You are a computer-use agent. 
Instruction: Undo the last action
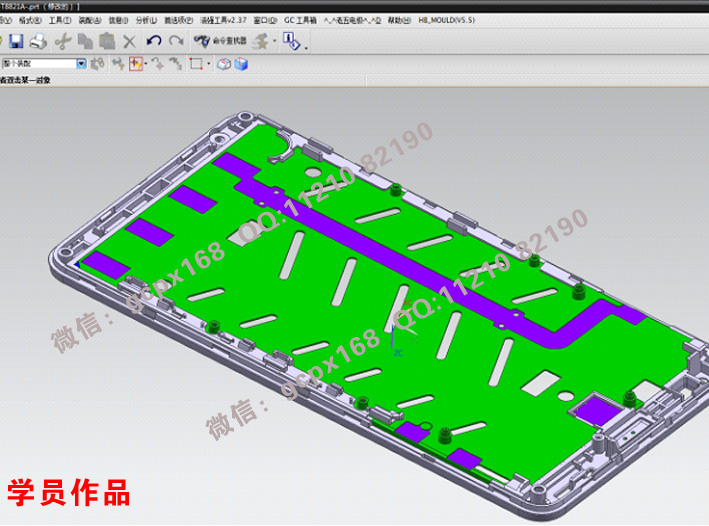point(153,41)
